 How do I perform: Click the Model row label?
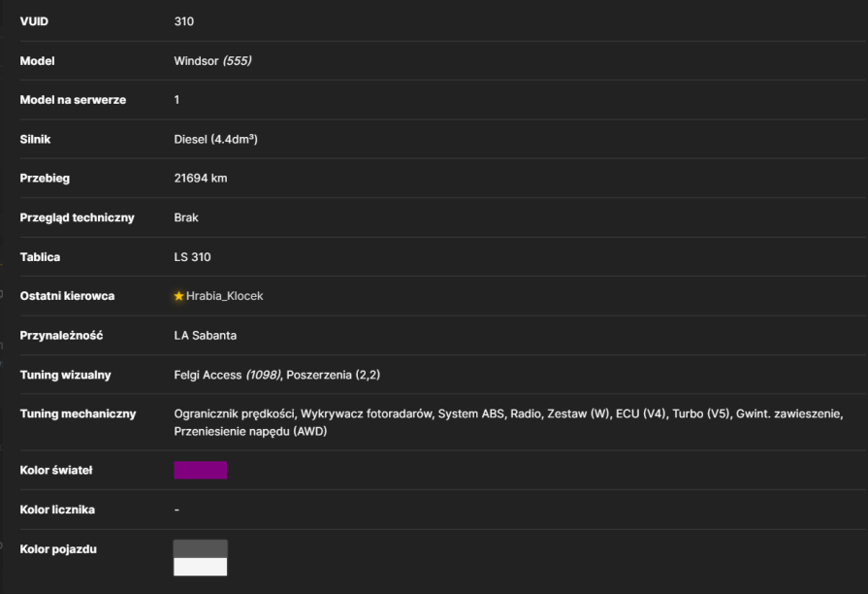click(37, 61)
